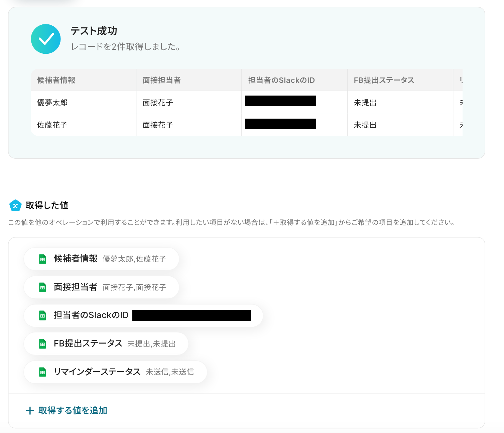Click the 優夢太郎,佐藤花子 value text

[134, 259]
